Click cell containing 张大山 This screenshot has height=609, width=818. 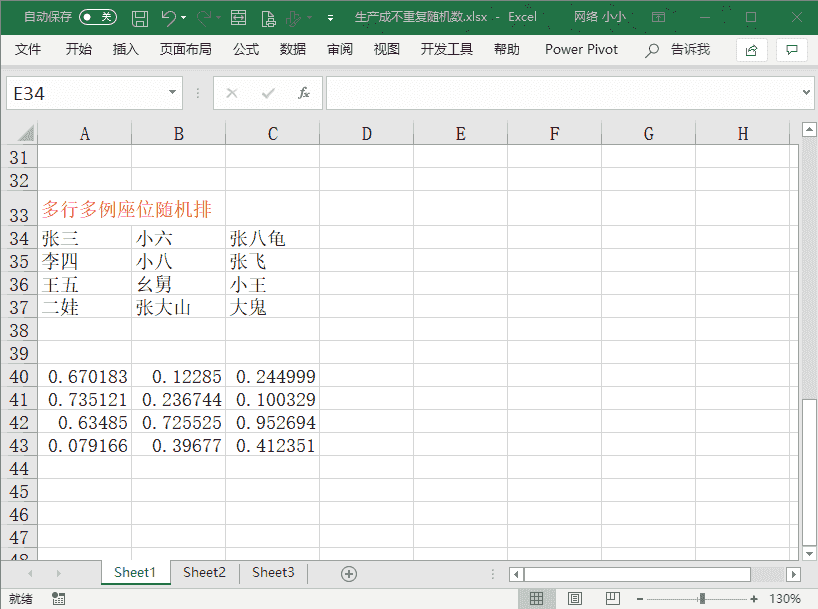tap(178, 306)
